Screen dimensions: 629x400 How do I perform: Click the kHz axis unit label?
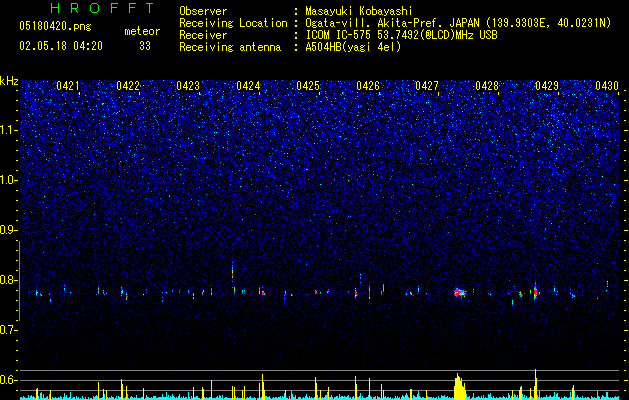[x=9, y=81]
